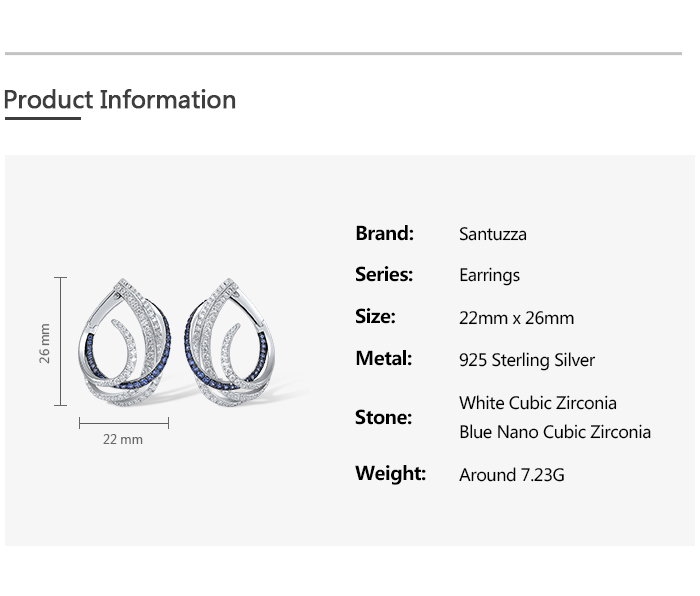This screenshot has width=700, height=596.
Task: Click the Santuzza brand name
Action: [493, 234]
